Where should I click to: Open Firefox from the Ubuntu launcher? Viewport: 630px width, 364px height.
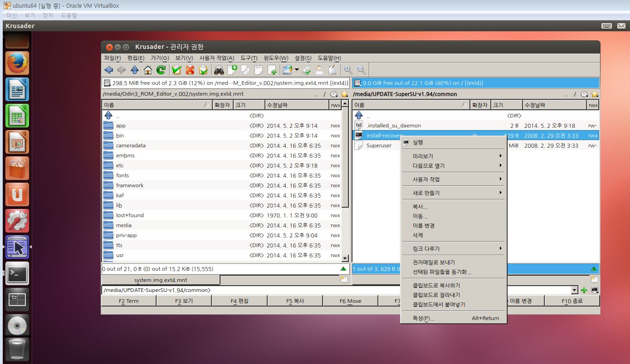click(x=17, y=63)
